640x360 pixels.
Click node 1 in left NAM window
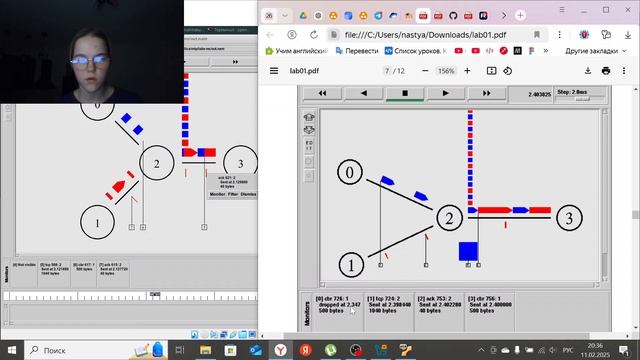pyautogui.click(x=98, y=222)
